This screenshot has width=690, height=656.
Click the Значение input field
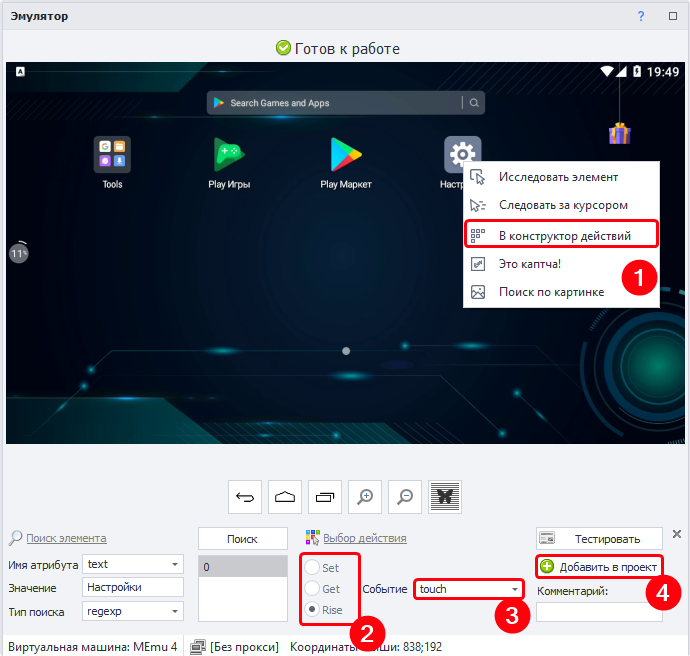pyautogui.click(x=133, y=588)
